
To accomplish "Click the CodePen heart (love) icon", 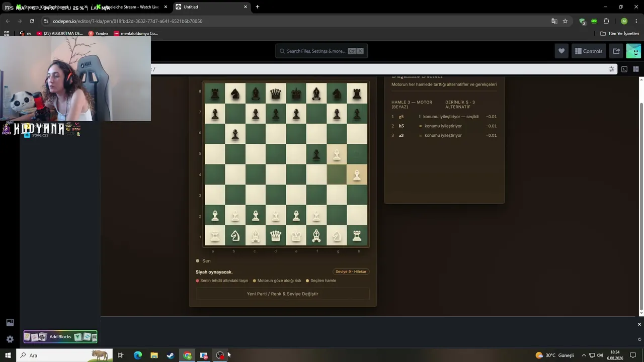I will [561, 51].
